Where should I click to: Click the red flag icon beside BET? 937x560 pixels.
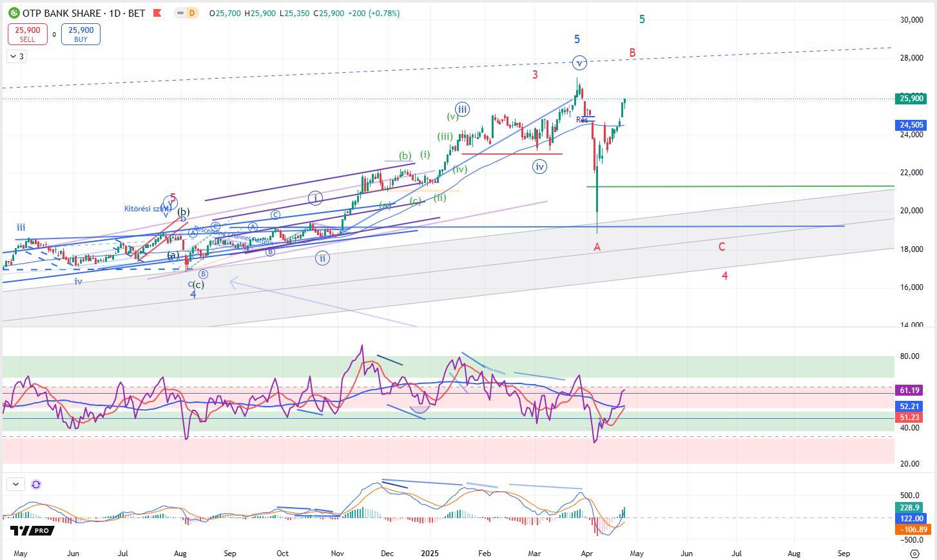[157, 13]
